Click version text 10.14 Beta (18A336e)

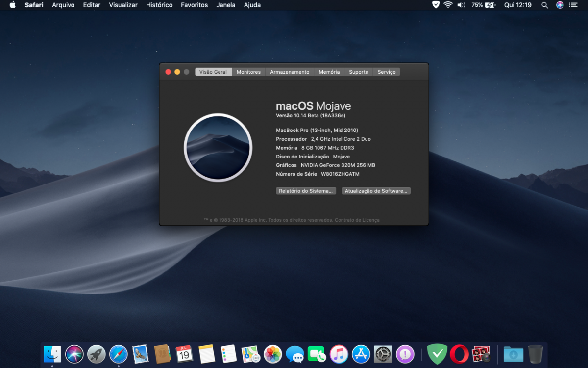coord(319,116)
